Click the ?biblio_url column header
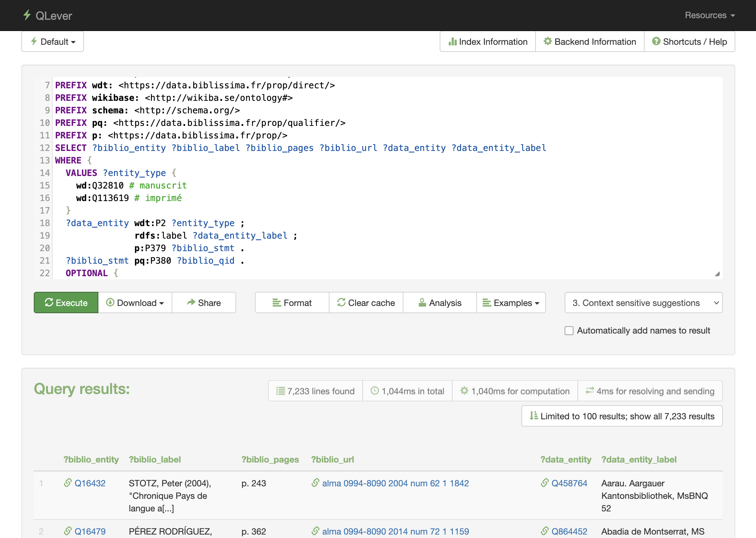 point(332,459)
